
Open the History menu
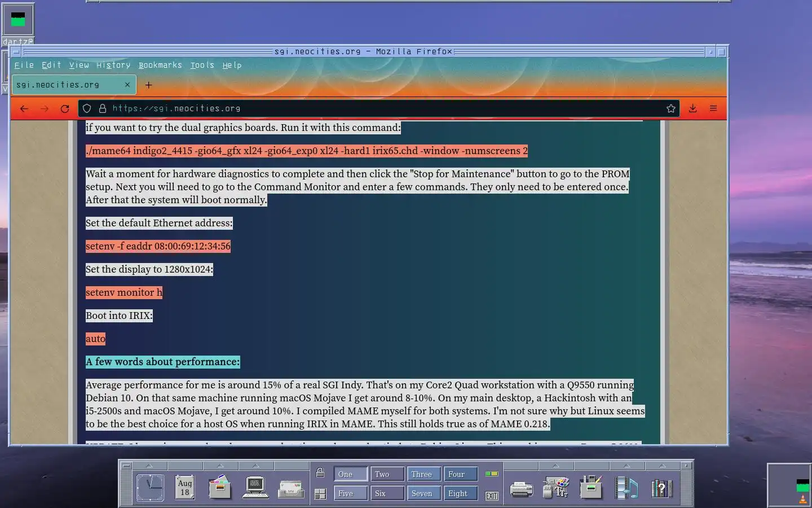tap(113, 65)
